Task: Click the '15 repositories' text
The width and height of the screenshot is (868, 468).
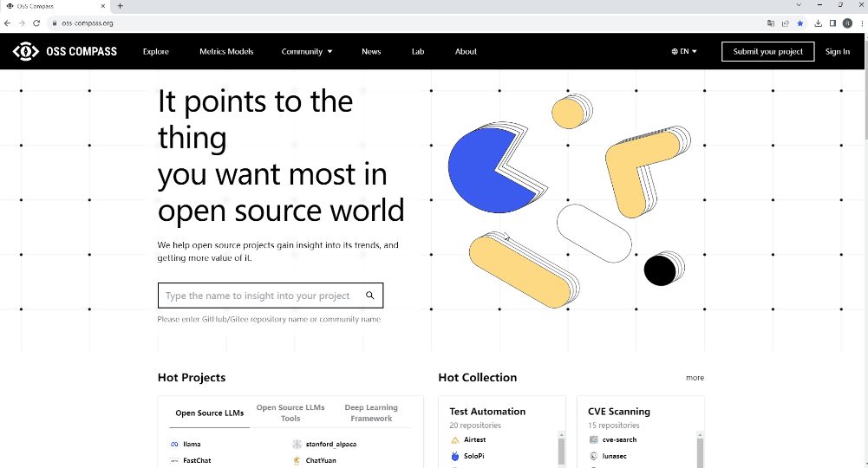Action: [613, 426]
